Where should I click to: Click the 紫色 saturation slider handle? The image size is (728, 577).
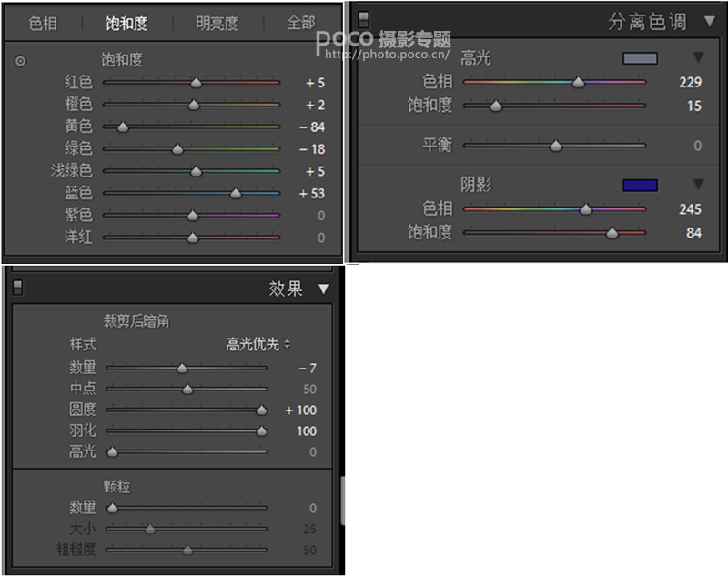coord(193,216)
